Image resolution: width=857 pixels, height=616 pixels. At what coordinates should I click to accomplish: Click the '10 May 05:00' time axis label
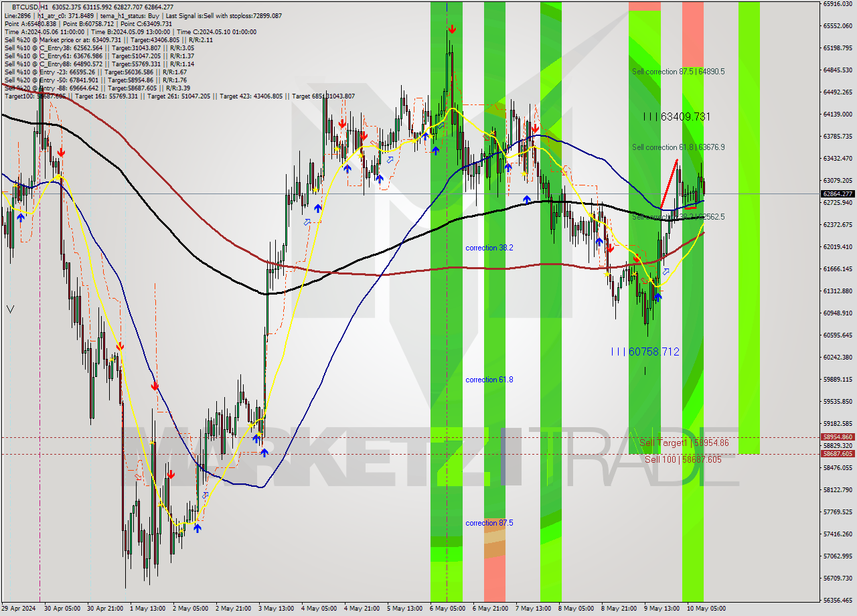(x=707, y=609)
